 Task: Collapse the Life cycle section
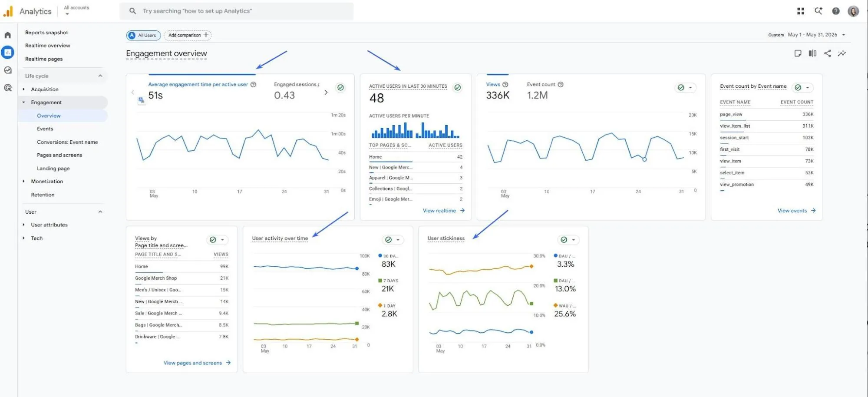click(100, 76)
